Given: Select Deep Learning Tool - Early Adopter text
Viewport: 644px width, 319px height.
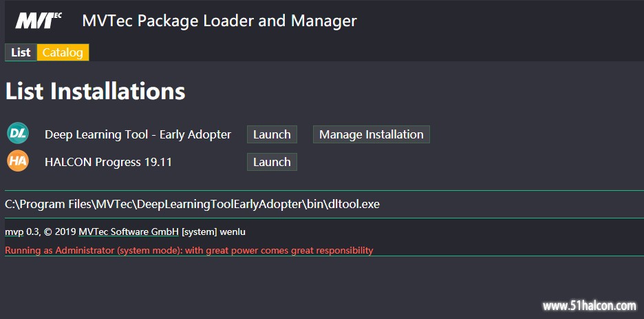Looking at the screenshot, I should coord(138,135).
